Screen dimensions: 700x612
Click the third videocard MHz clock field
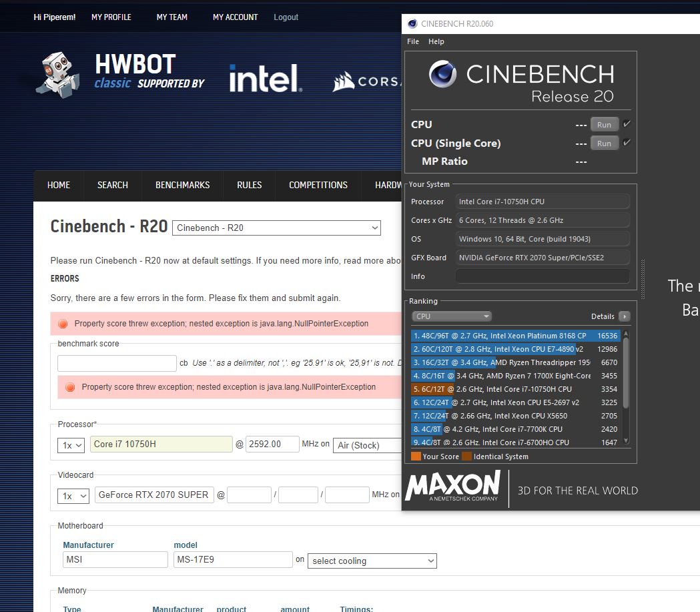click(x=347, y=495)
